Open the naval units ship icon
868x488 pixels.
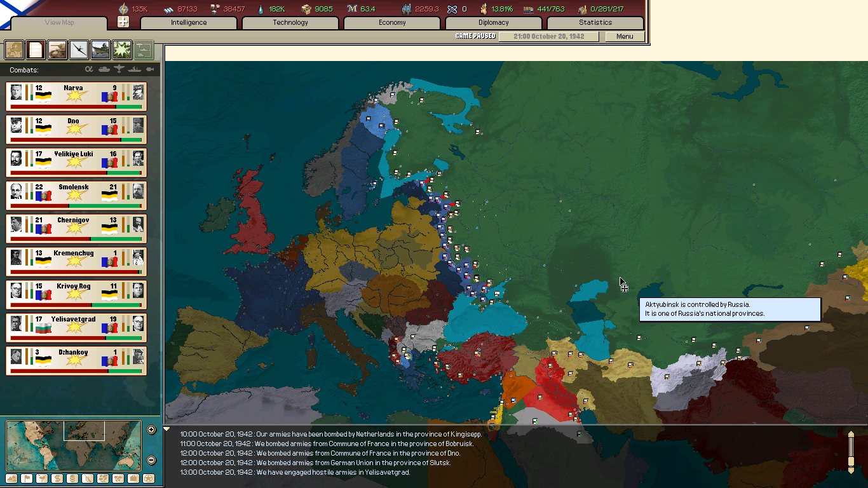pyautogui.click(x=100, y=49)
